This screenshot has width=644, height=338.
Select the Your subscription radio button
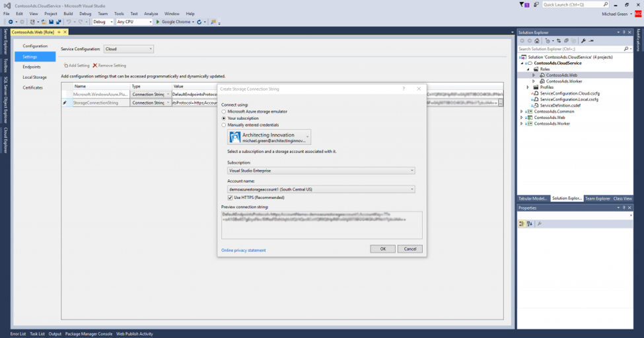tap(224, 118)
